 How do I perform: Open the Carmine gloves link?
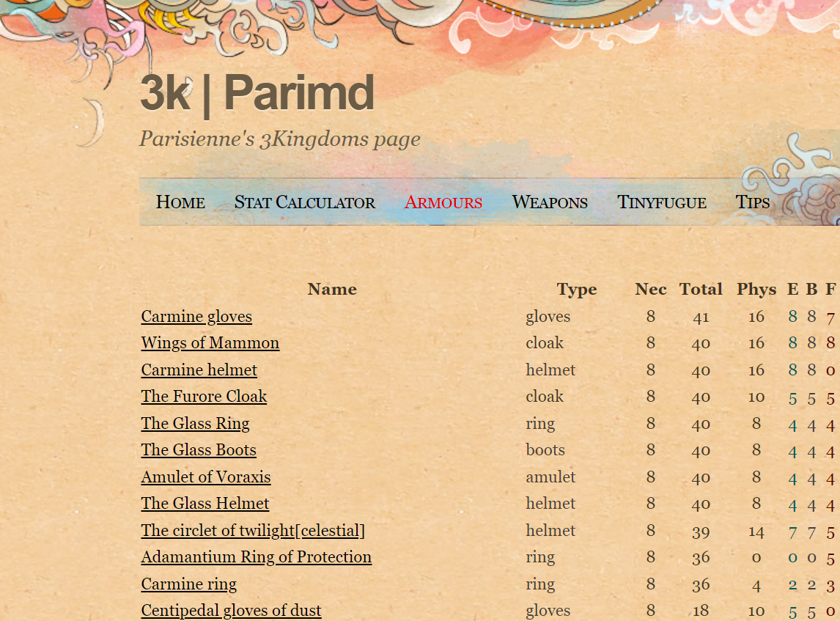pyautogui.click(x=196, y=317)
